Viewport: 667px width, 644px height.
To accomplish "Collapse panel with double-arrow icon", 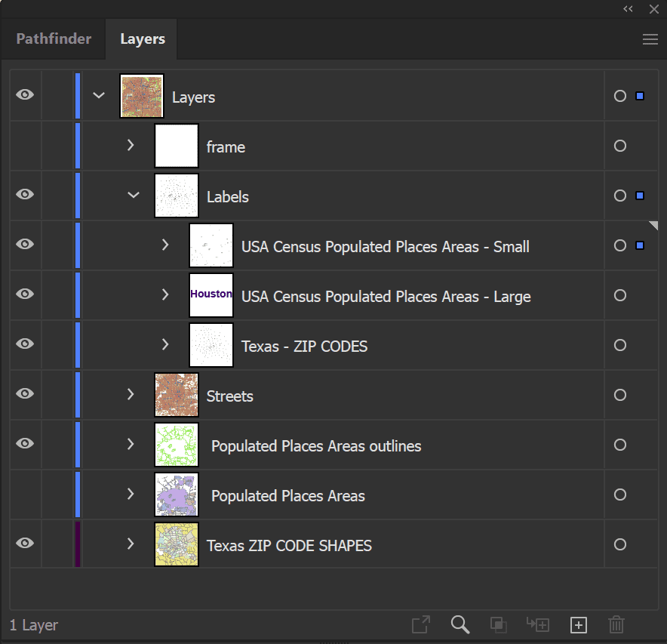I will (628, 8).
